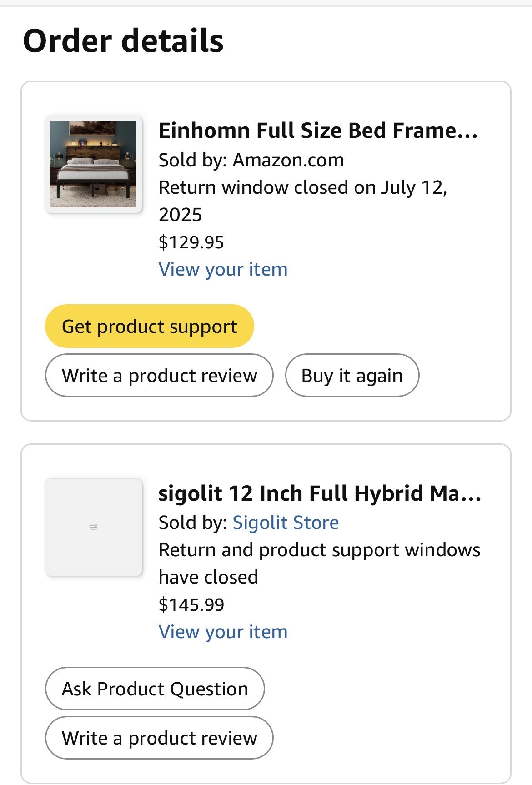Click the Einhomn Full Size Bed Frame title
Screen dimensions: 532x785
pos(318,131)
